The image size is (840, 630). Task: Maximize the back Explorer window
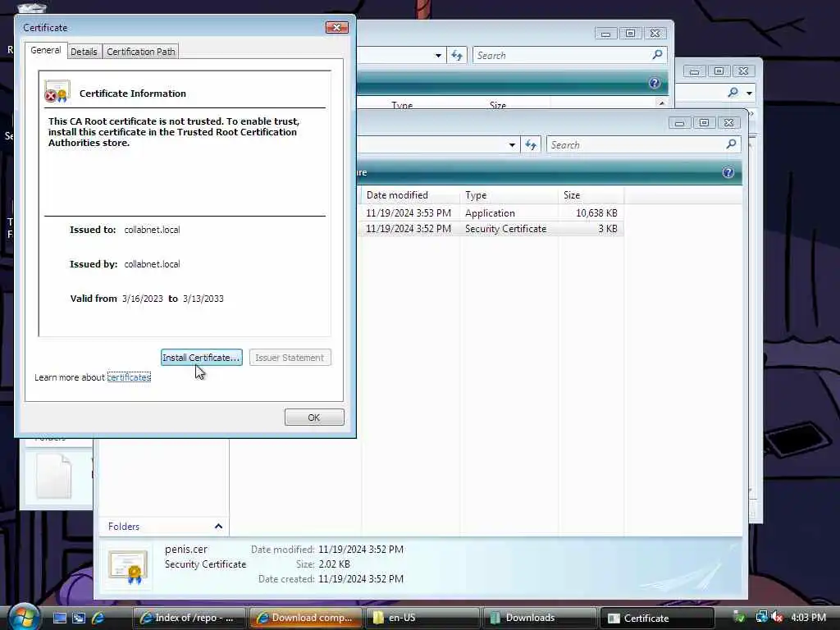click(x=630, y=33)
